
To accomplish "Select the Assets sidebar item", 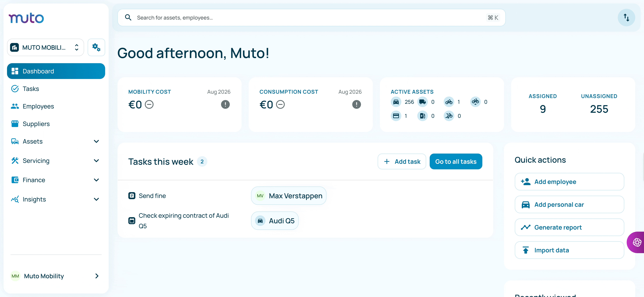I will point(56,141).
